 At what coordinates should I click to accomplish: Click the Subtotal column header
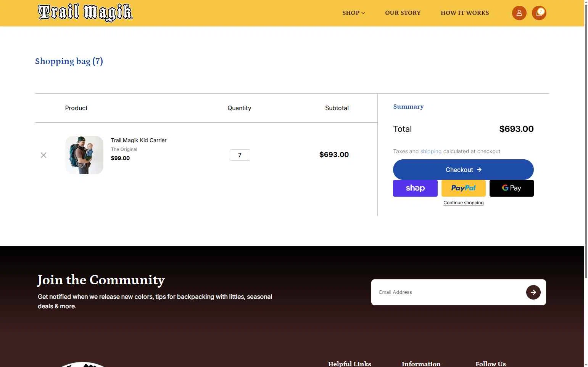pos(337,108)
